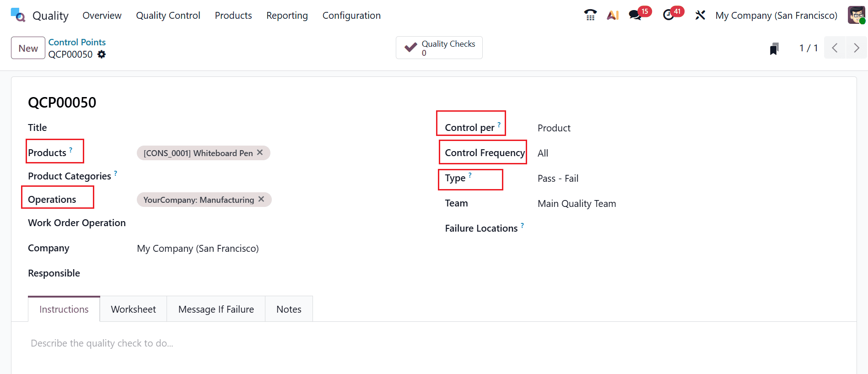This screenshot has width=868, height=374.
Task: Open the debug tools icon
Action: [x=700, y=15]
